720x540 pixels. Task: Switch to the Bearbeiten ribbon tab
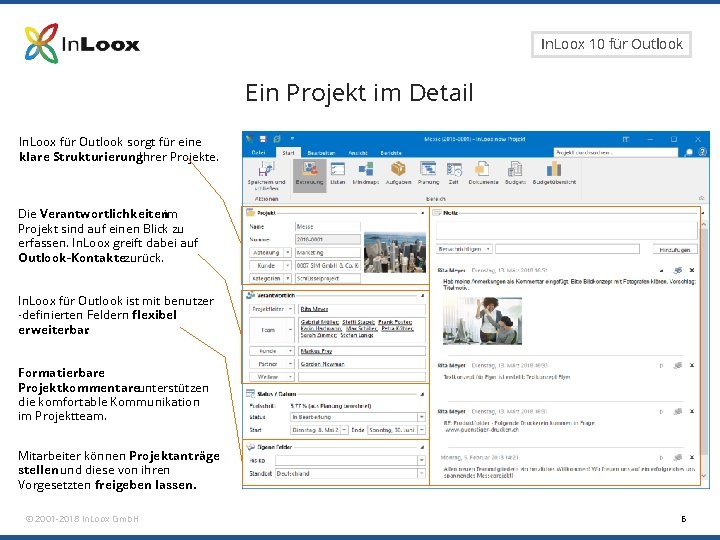pos(321,153)
